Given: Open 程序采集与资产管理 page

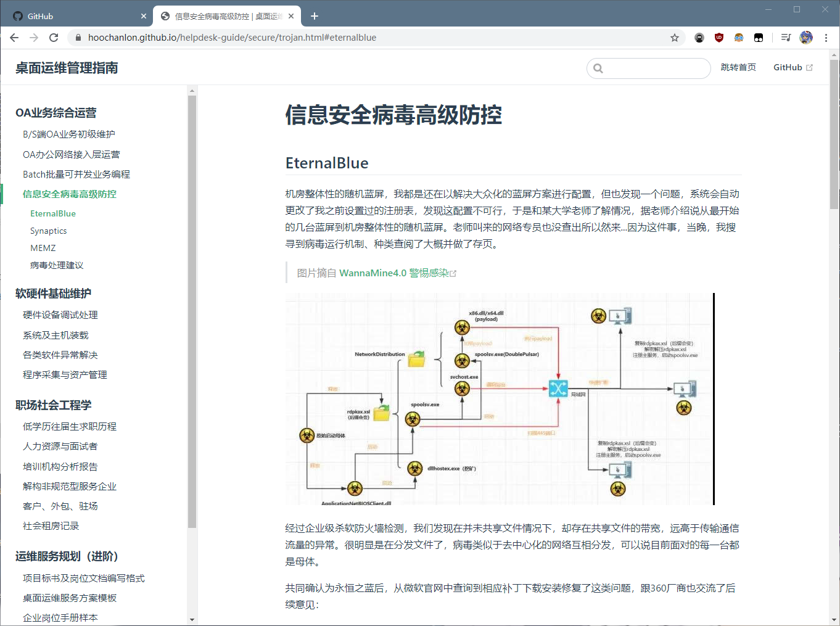Looking at the screenshot, I should tap(65, 374).
